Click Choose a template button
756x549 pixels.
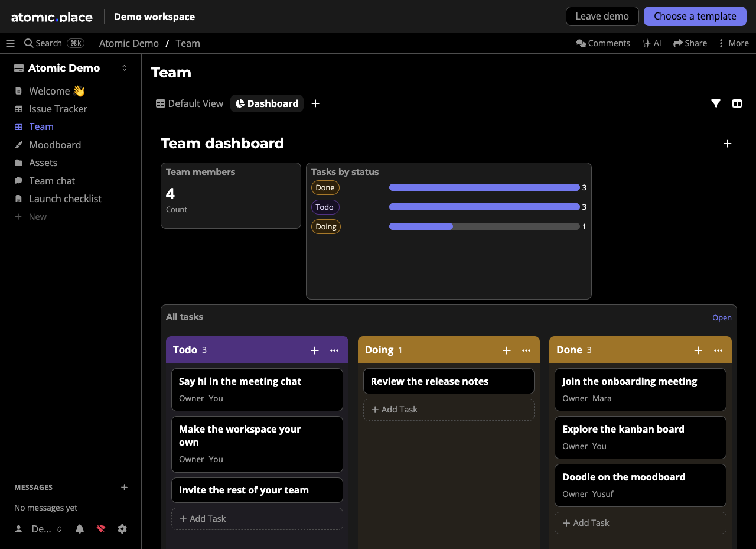695,16
